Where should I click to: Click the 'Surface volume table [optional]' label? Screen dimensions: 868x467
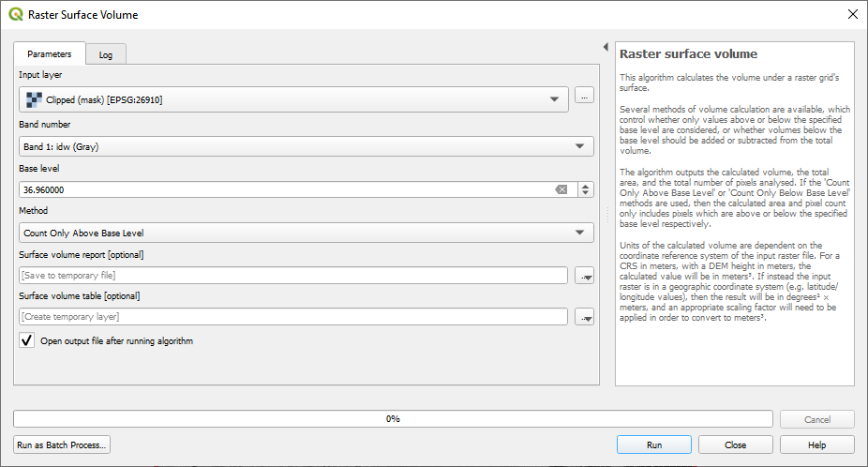[x=80, y=295]
